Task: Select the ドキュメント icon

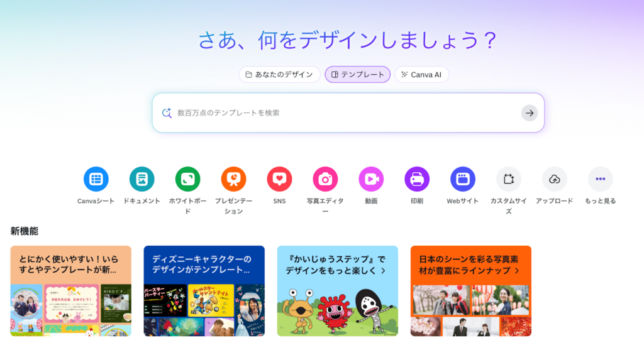Action: [142, 179]
